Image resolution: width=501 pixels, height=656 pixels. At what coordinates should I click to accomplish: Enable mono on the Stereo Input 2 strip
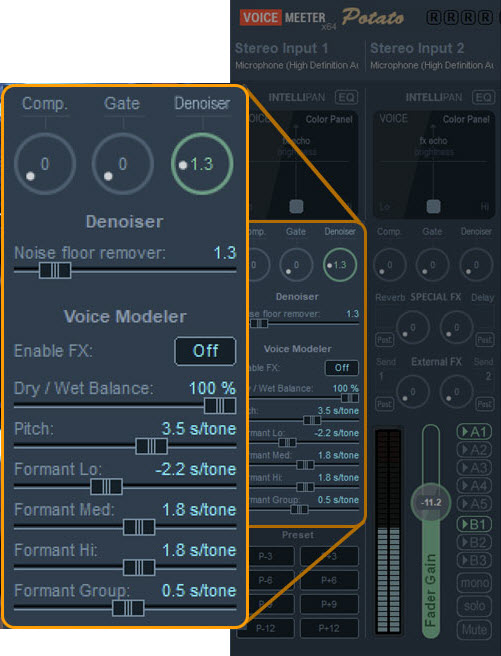pos(474,583)
